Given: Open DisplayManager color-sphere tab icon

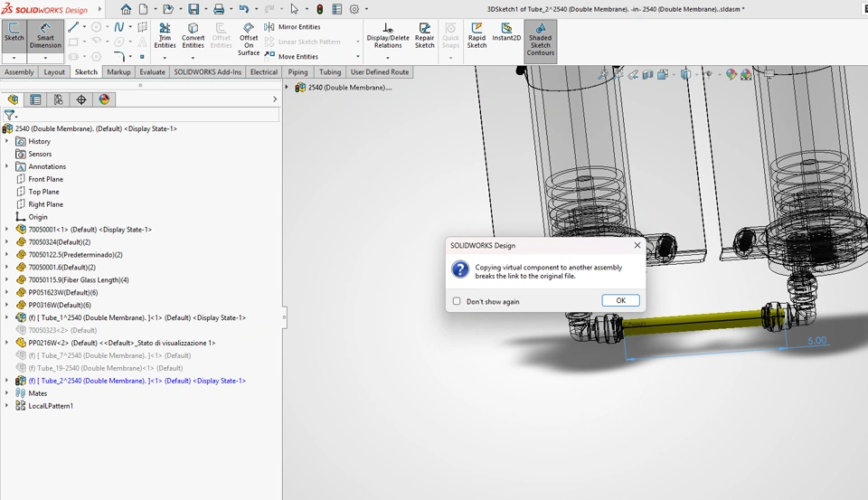Looking at the screenshot, I should tap(104, 99).
